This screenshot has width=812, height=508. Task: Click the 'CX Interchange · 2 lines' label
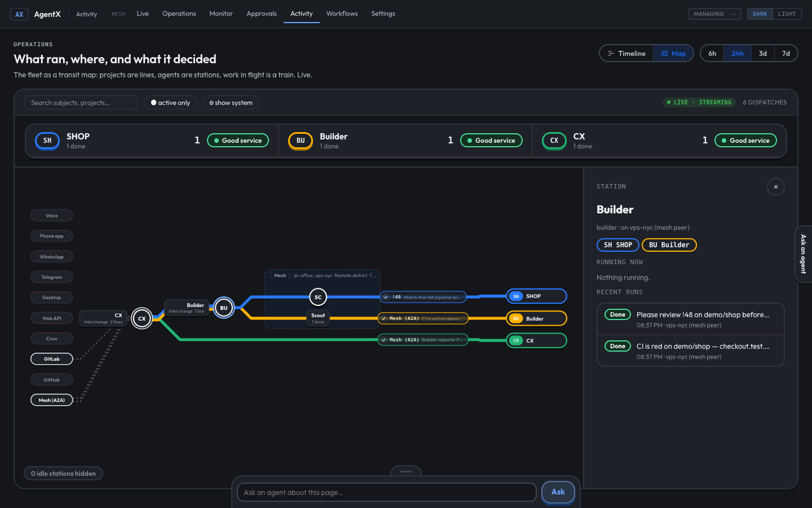coord(103,318)
